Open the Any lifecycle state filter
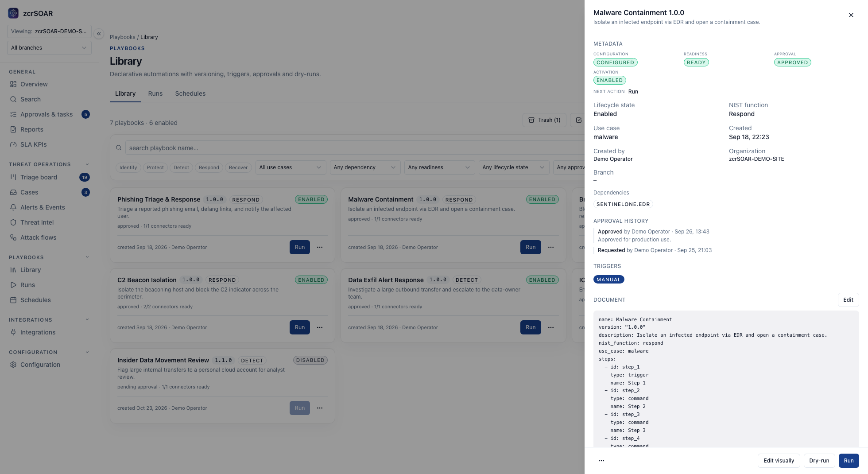Viewport: 868px width, 474px height. coord(514,167)
